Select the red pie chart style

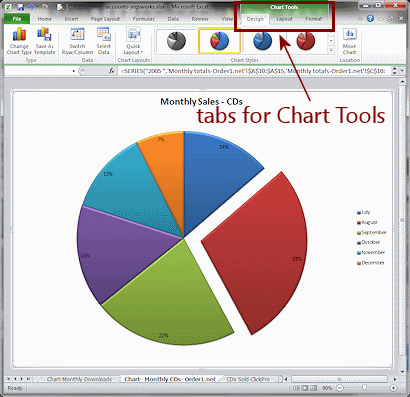(305, 41)
